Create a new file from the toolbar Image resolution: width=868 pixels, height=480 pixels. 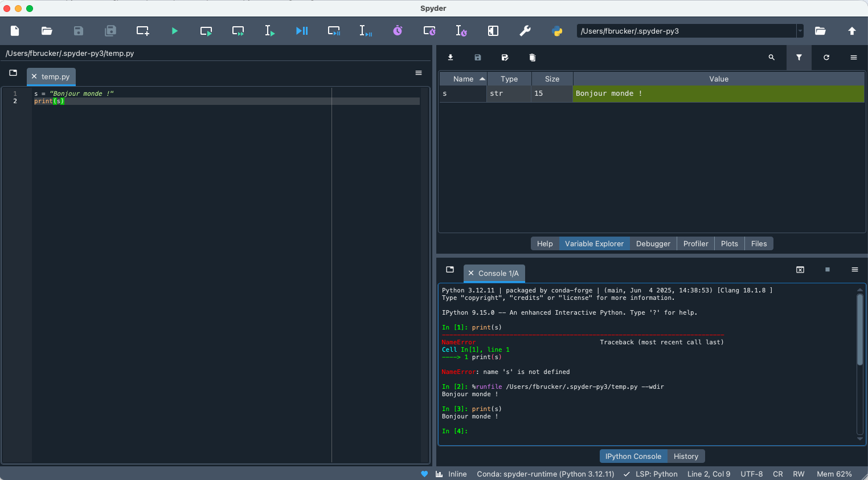[15, 31]
